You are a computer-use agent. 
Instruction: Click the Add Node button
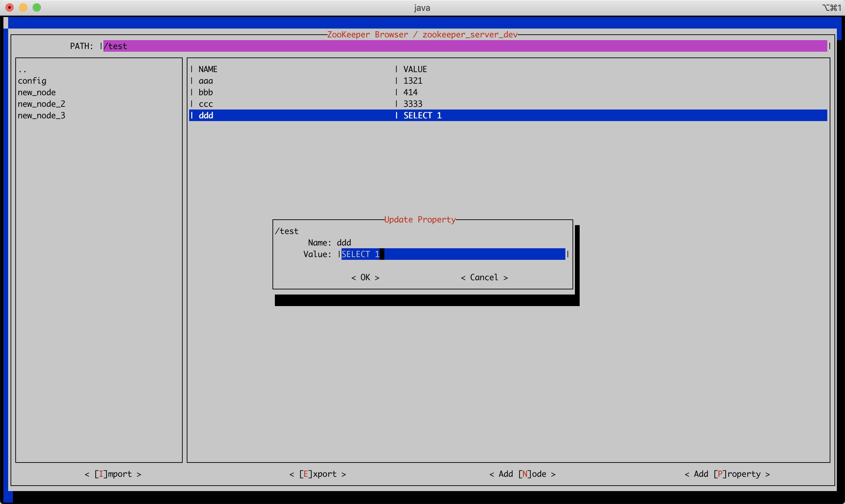coord(522,474)
